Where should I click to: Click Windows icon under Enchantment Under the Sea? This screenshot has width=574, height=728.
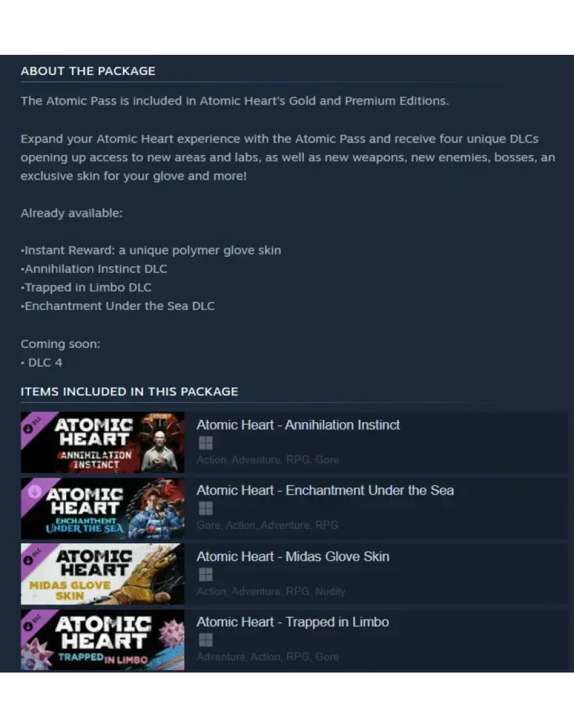206,509
